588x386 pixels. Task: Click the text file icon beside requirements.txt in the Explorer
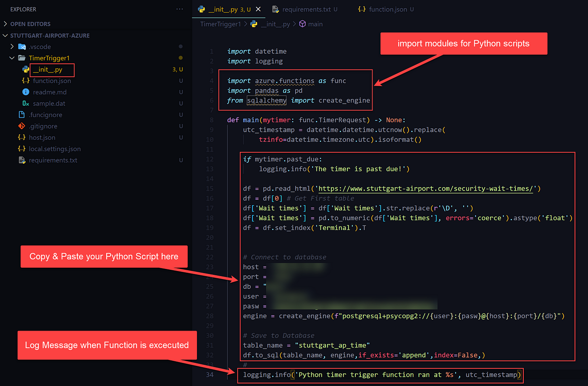coord(22,160)
